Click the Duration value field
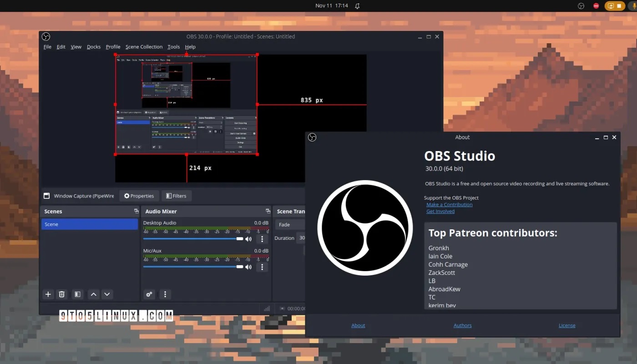Image resolution: width=637 pixels, height=364 pixels. coord(301,238)
